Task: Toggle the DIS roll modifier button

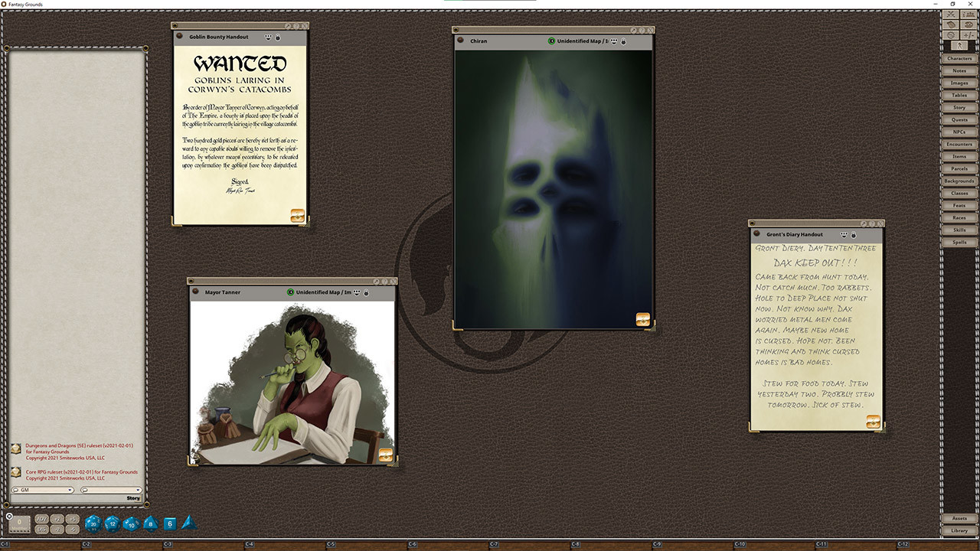Action: coord(42,529)
